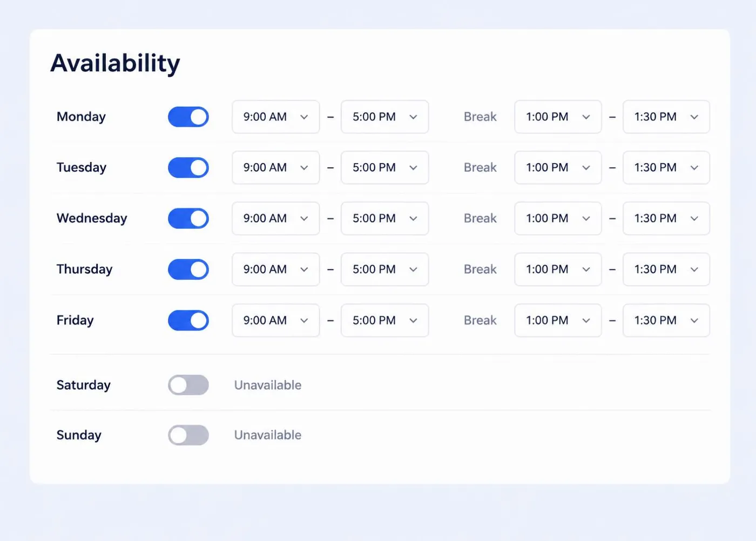Turn off Friday availability toggle

[x=188, y=320]
